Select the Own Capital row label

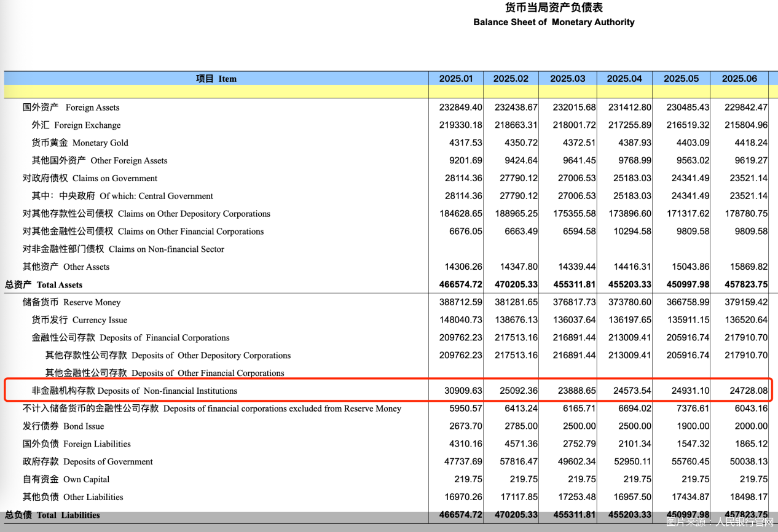[x=66, y=480]
